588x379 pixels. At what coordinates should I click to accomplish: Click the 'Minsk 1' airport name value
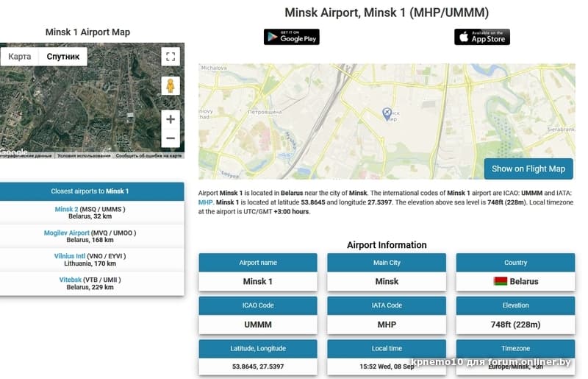click(258, 281)
